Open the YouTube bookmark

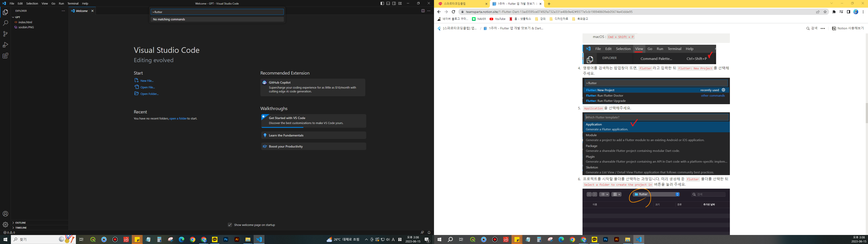tap(498, 19)
